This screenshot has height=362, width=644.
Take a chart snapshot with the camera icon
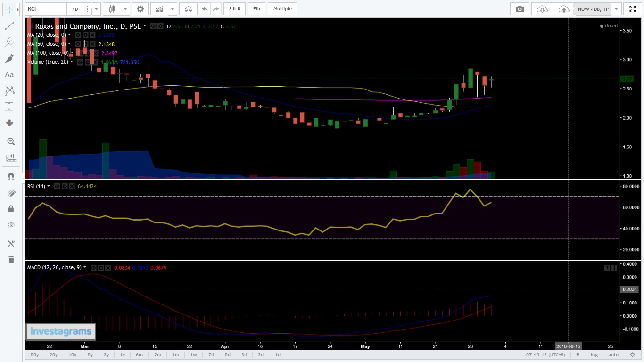[520, 8]
